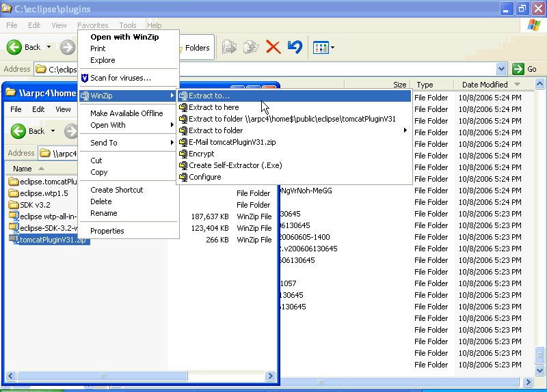Open the Views dropdown in toolbar
This screenshot has height=392, width=547.
tap(323, 47)
